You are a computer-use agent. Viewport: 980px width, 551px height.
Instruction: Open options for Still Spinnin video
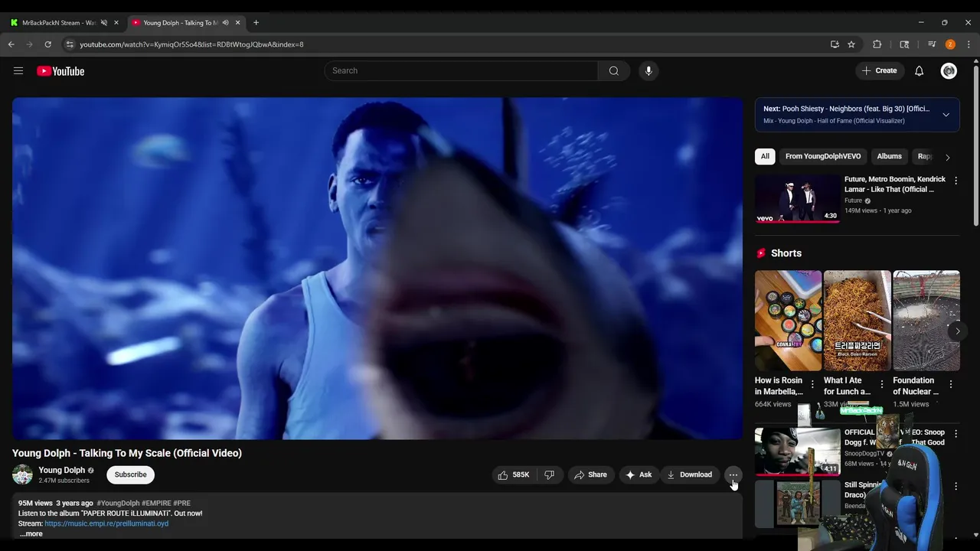tap(955, 486)
